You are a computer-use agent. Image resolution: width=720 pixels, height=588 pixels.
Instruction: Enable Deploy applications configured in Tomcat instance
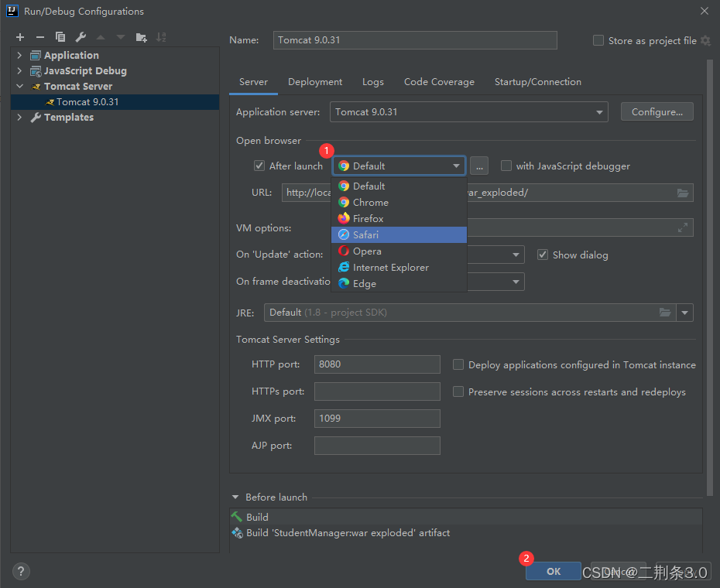458,364
